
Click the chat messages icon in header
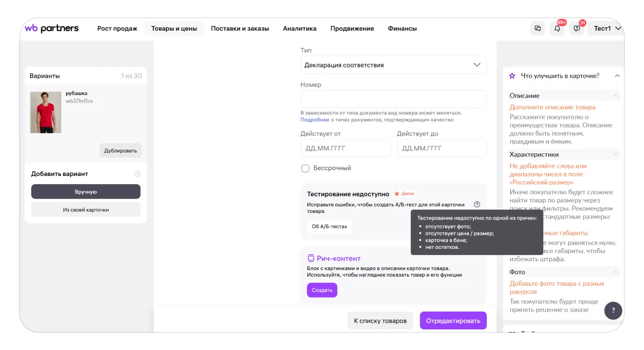click(x=538, y=28)
